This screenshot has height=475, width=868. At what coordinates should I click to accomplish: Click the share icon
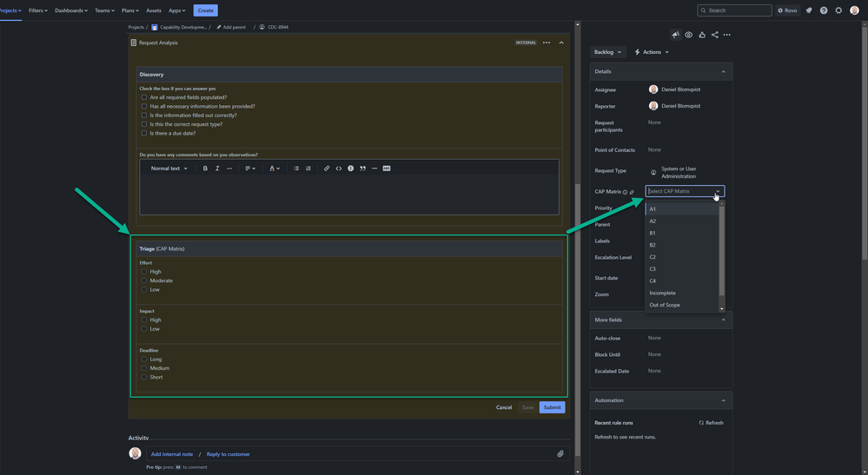715,35
